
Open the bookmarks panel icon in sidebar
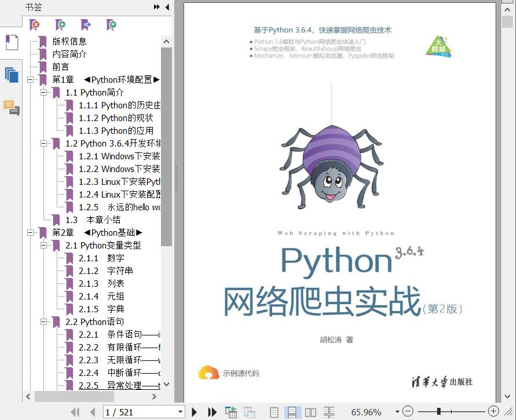pos(12,42)
